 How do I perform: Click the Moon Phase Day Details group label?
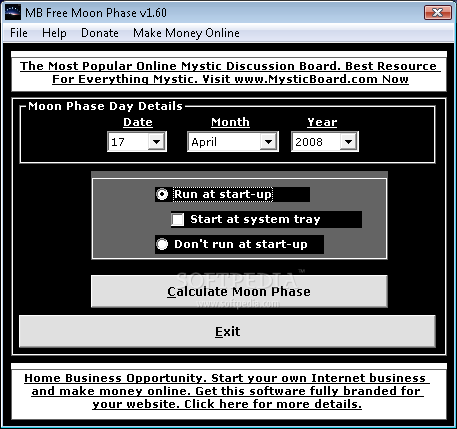click(105, 106)
